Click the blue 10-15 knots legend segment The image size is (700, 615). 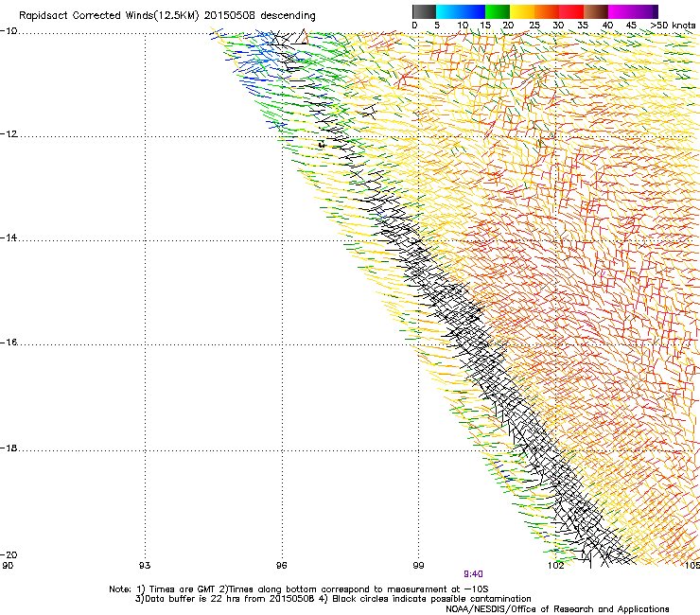(473, 11)
